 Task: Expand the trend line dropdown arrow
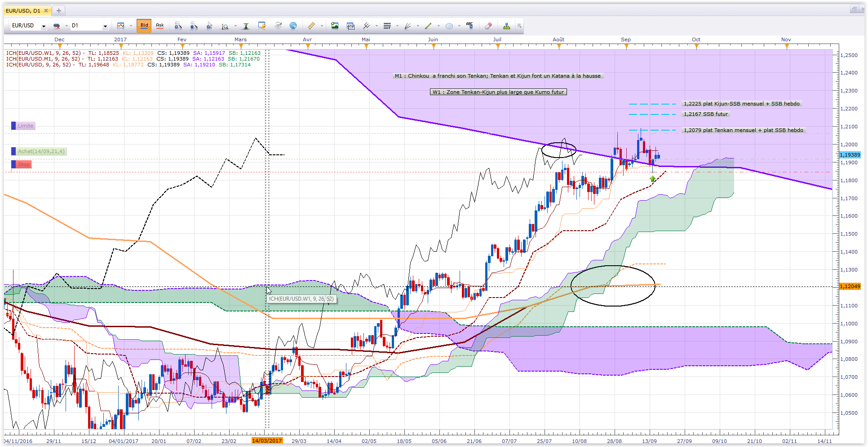click(x=438, y=26)
